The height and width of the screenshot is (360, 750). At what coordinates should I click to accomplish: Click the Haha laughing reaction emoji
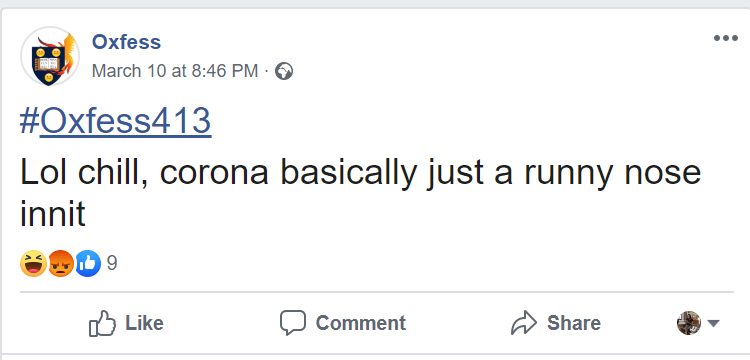point(33,263)
